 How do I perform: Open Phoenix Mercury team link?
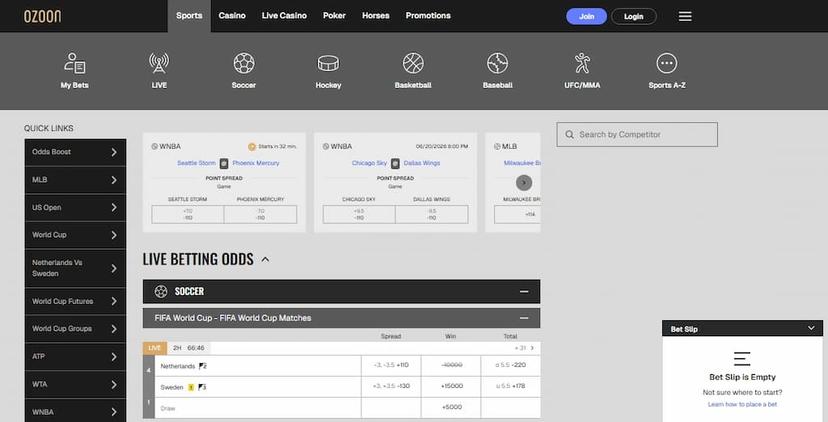[x=256, y=163]
